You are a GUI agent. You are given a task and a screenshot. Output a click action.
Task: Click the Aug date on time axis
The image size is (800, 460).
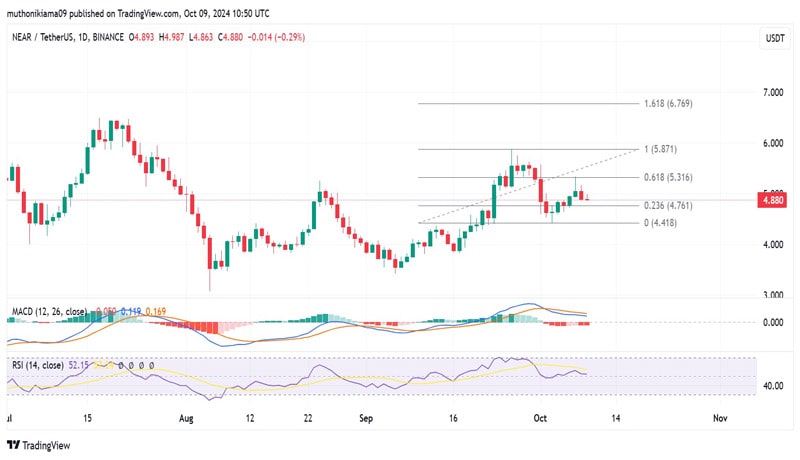[x=186, y=419]
